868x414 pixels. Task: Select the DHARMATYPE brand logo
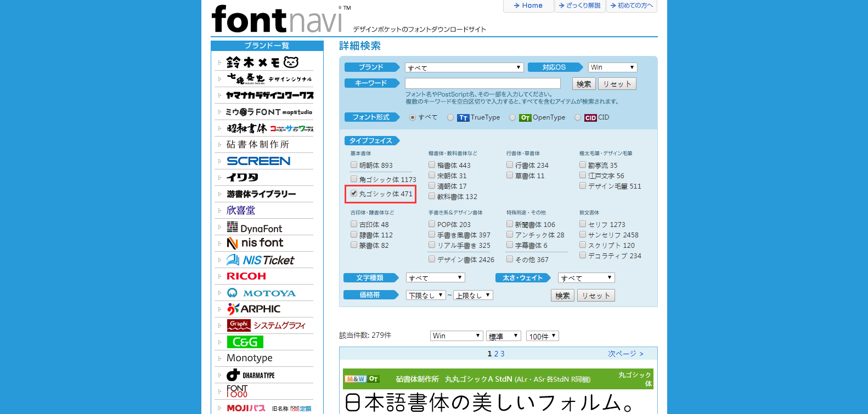(x=250, y=375)
